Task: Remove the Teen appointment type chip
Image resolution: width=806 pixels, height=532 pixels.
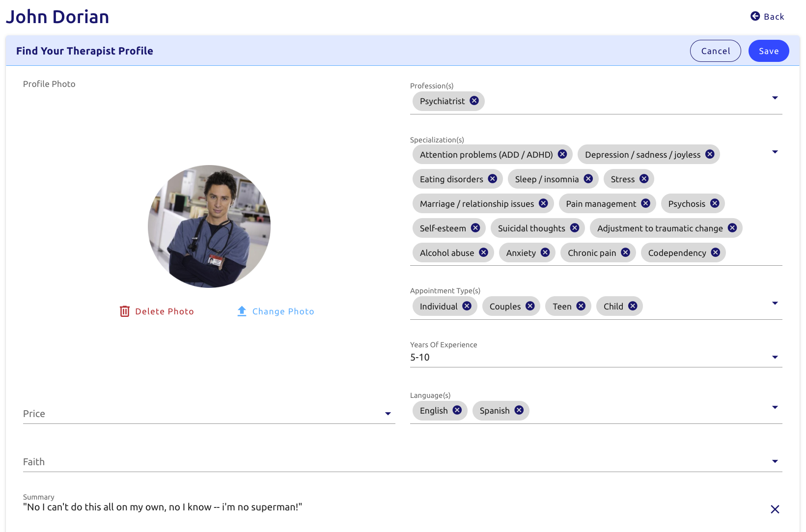Action: (x=581, y=306)
